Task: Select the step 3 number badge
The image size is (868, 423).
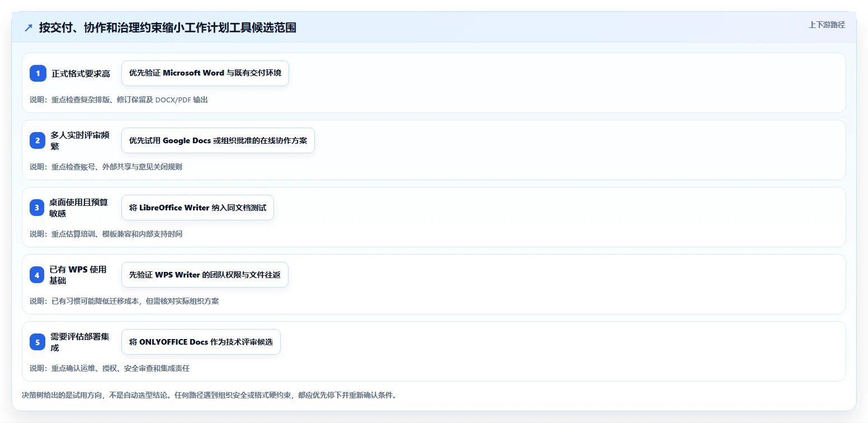Action: tap(38, 208)
